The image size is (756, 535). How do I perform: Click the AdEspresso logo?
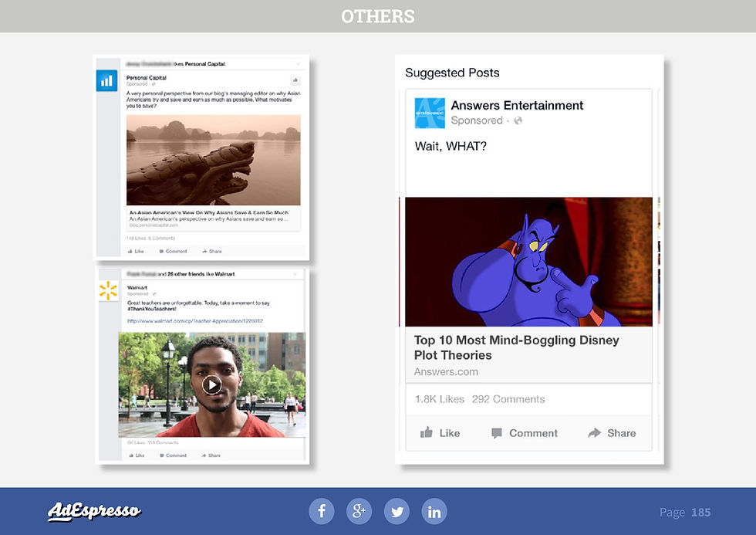tap(94, 511)
